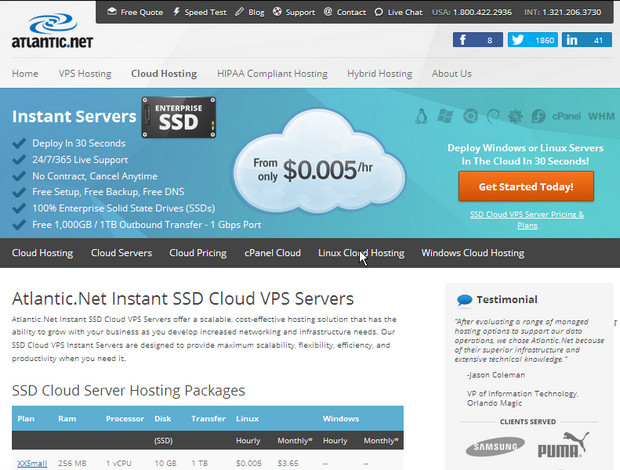Image resolution: width=620 pixels, height=470 pixels.
Task: Click the Twitter share button
Action: click(x=533, y=40)
